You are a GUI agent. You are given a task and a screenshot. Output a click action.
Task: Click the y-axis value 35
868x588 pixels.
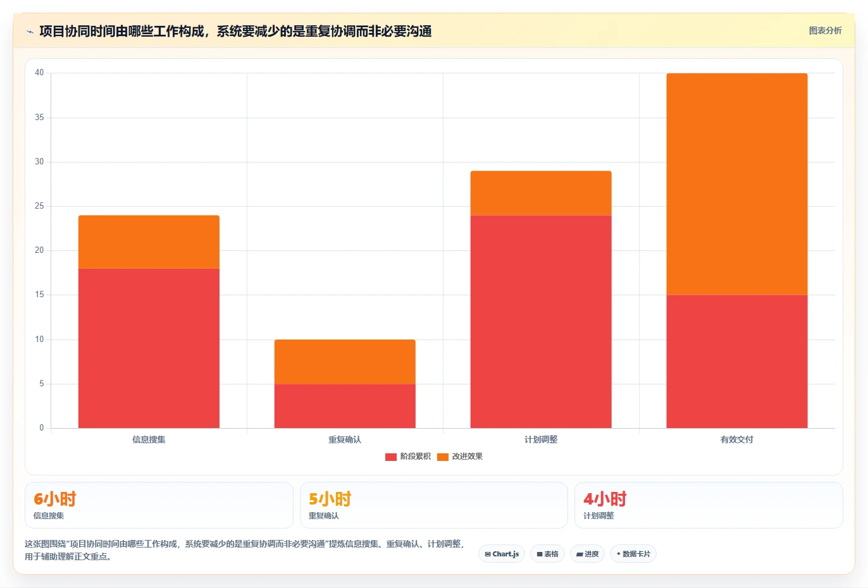(x=39, y=118)
